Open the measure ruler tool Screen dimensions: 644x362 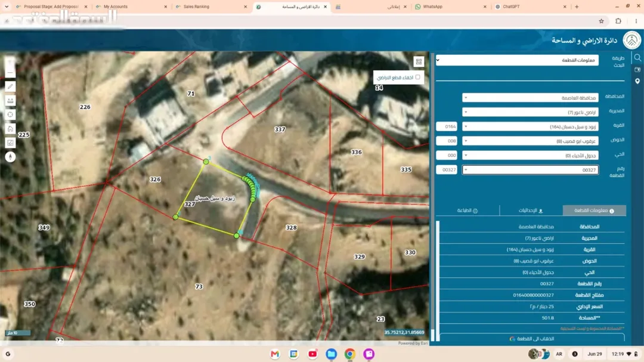tap(10, 100)
